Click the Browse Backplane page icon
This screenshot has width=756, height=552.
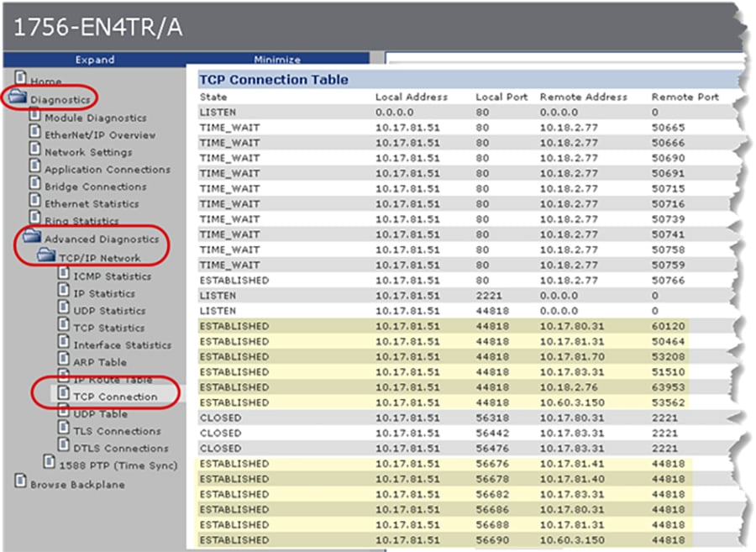(x=20, y=481)
